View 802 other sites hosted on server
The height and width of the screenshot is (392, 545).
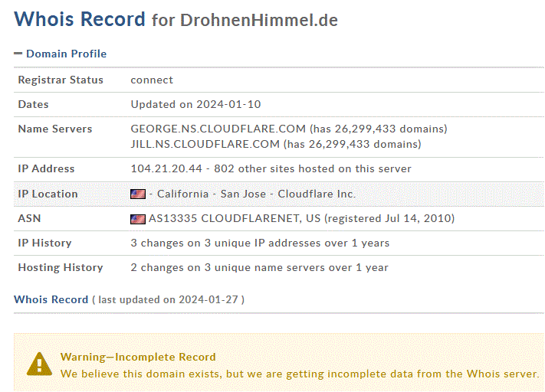313,168
